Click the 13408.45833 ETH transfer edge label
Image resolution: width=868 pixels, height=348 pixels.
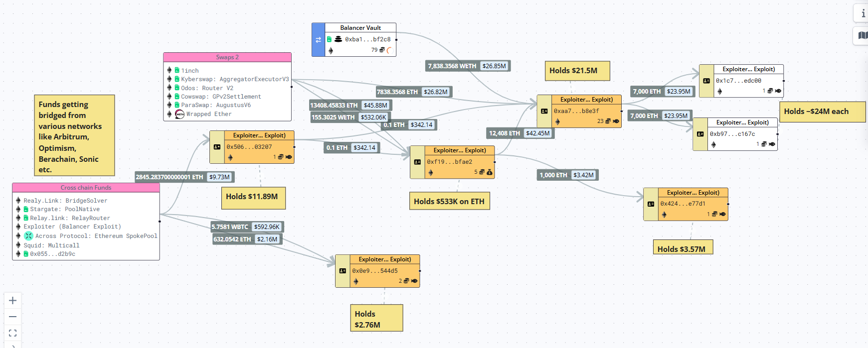pos(334,106)
